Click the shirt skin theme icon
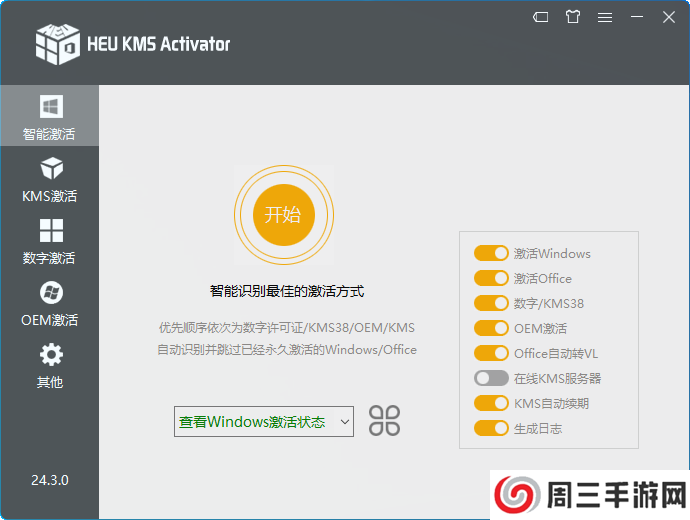 [x=572, y=17]
